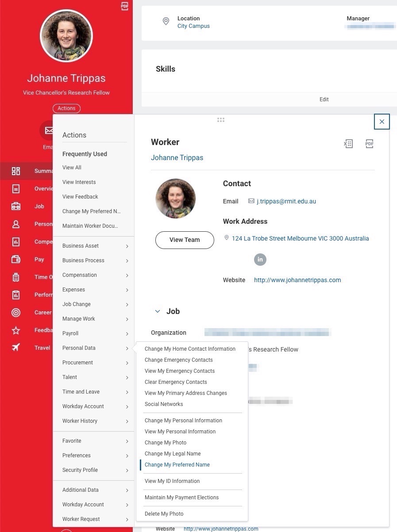Image resolution: width=397 pixels, height=532 pixels.
Task: Grab the drag handle dots atop the popup
Action: pyautogui.click(x=221, y=120)
